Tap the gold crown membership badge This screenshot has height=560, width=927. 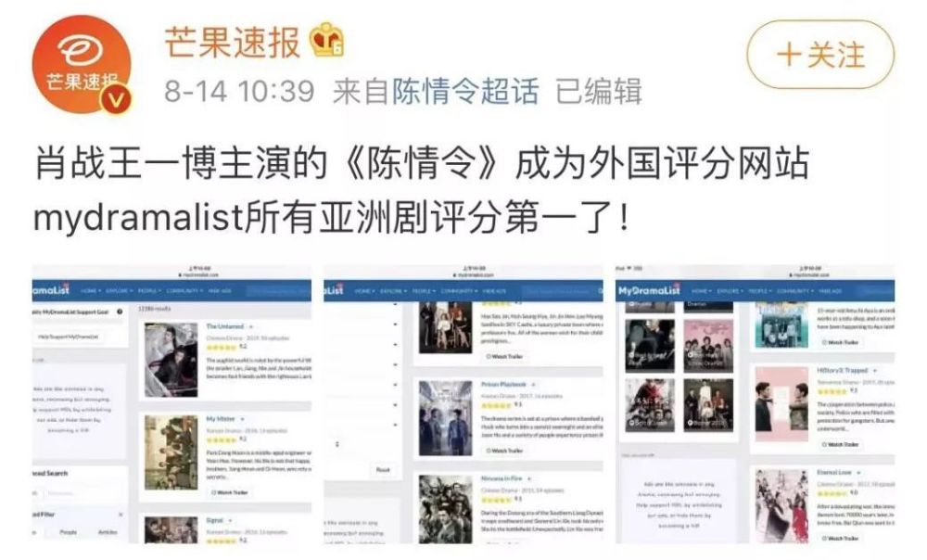pyautogui.click(x=327, y=40)
